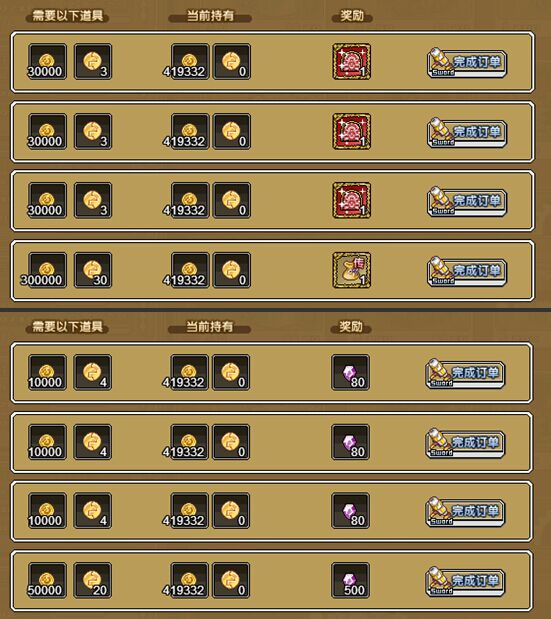
Task: Click the treasure bag reward icon
Action: 351,270
